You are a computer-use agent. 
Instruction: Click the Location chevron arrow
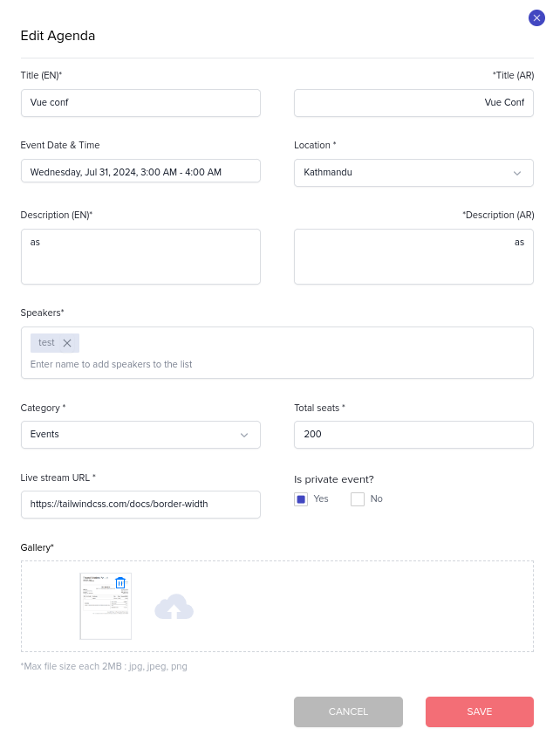516,173
